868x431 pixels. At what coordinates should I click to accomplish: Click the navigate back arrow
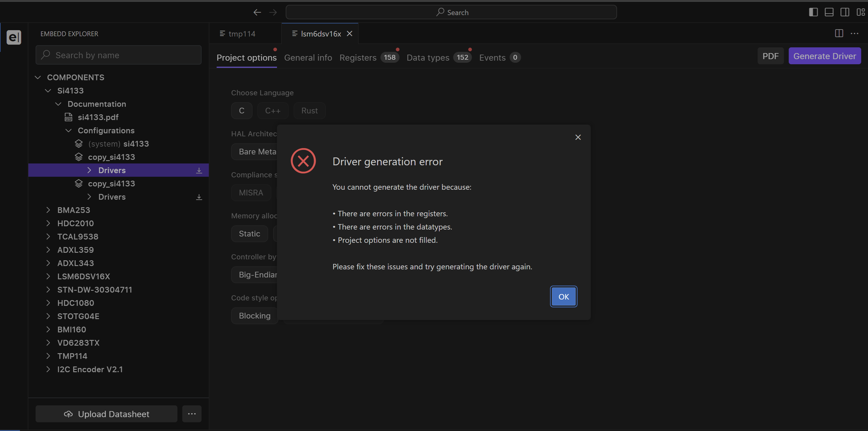257,12
